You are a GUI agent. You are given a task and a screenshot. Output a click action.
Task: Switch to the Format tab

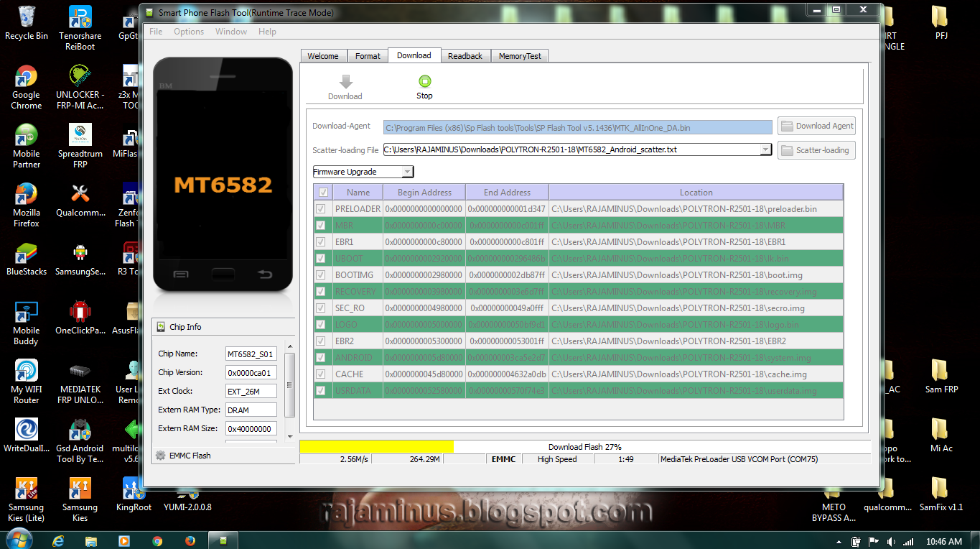pos(368,56)
